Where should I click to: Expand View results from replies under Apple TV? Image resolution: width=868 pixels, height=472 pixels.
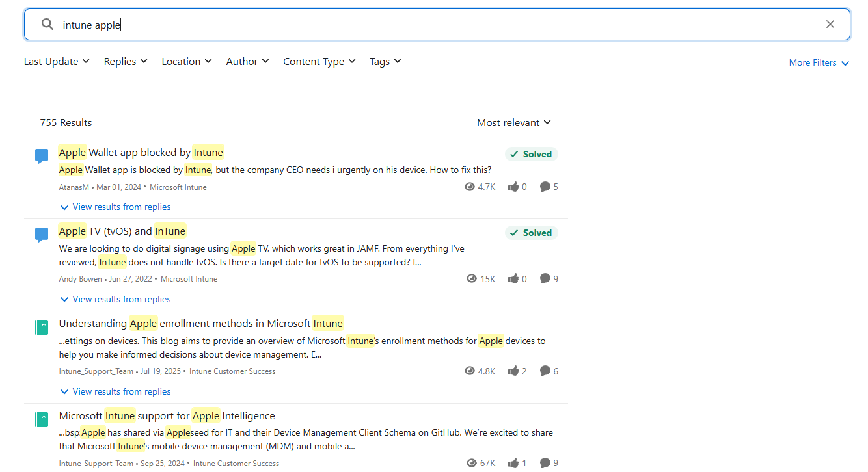[121, 300]
